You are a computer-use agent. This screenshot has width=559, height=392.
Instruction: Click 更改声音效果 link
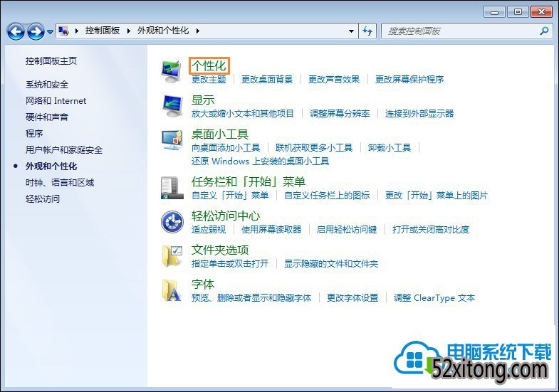coord(334,80)
